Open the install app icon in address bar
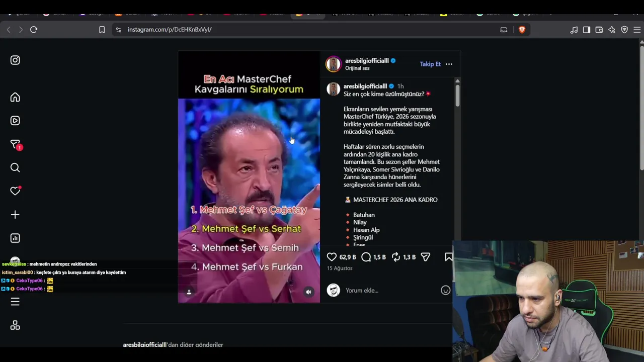This screenshot has height=362, width=644. click(x=504, y=30)
